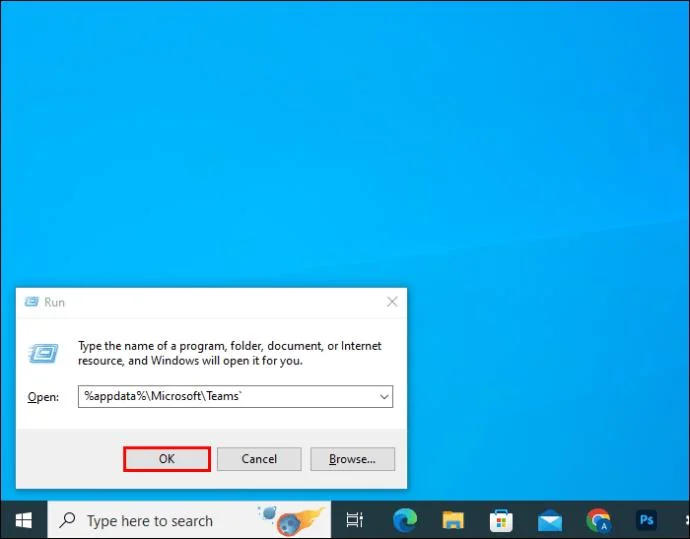Image resolution: width=690 pixels, height=539 pixels.
Task: Close the Run dialog window
Action: click(392, 301)
